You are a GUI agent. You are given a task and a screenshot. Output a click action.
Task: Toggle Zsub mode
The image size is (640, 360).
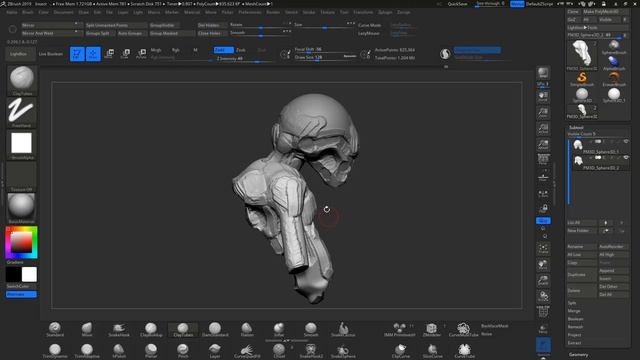241,50
